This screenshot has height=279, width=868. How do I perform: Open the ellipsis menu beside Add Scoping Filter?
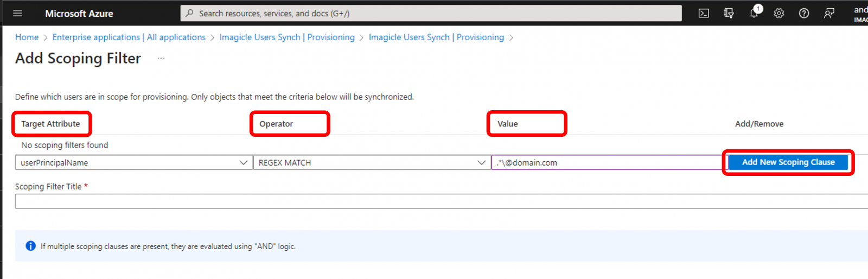pos(161,58)
